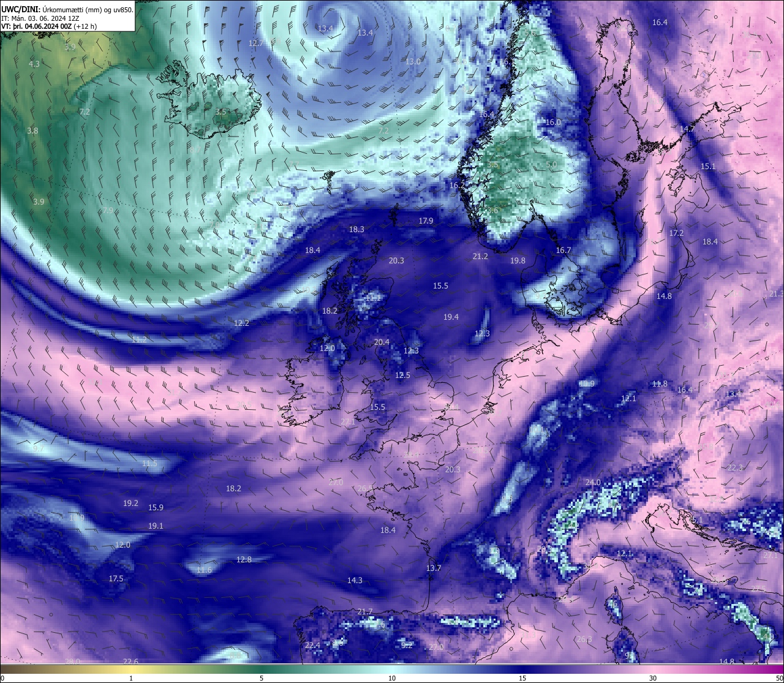Image resolution: width=784 pixels, height=683 pixels.
Task: Click the map value '13.0'
Action: (x=413, y=61)
